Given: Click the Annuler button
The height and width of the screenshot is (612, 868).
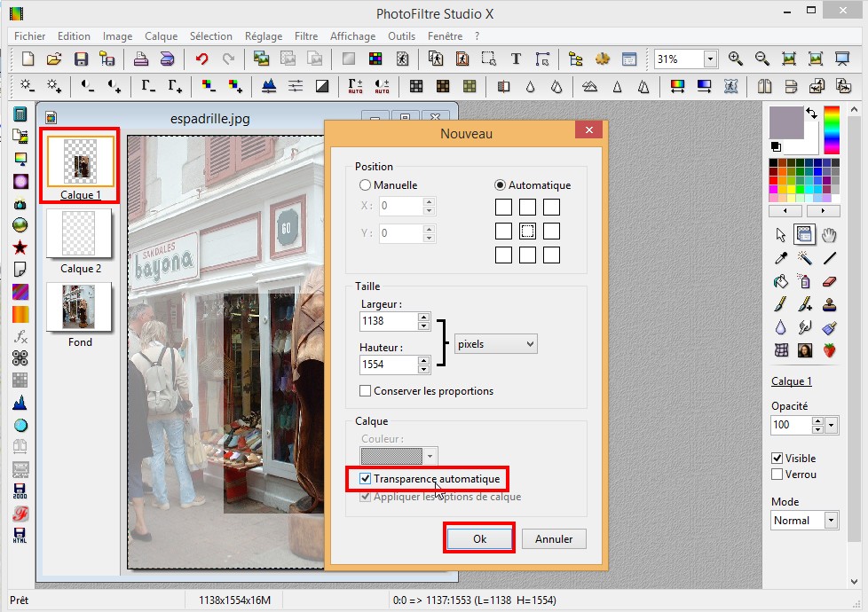Looking at the screenshot, I should pyautogui.click(x=554, y=539).
